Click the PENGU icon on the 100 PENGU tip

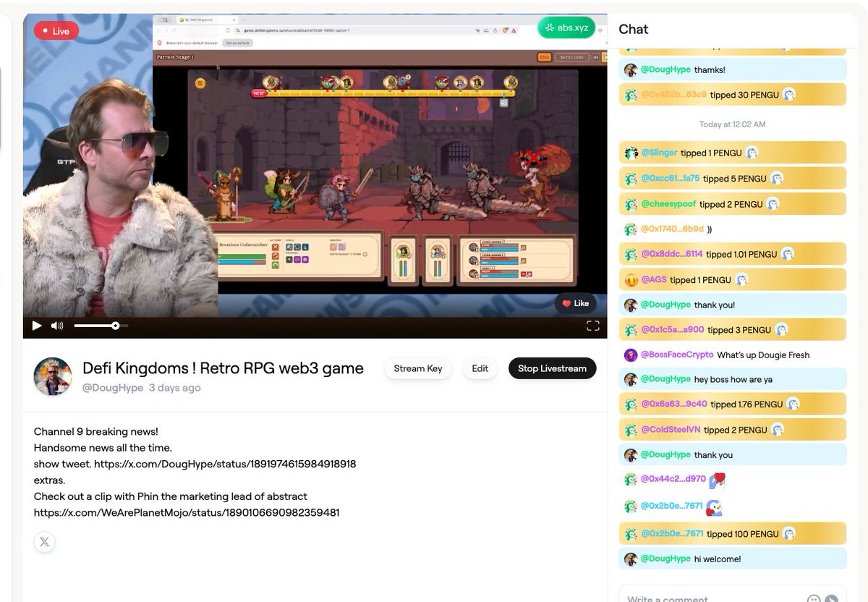789,534
